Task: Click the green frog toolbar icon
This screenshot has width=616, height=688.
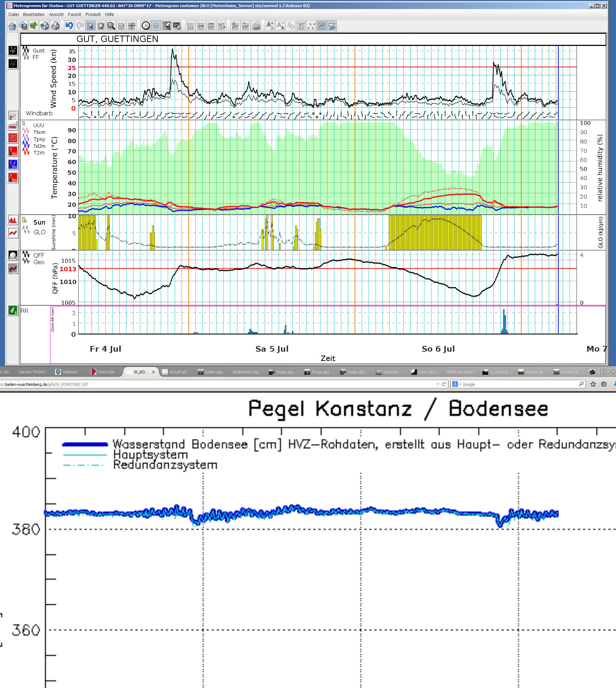Action: 34,26
